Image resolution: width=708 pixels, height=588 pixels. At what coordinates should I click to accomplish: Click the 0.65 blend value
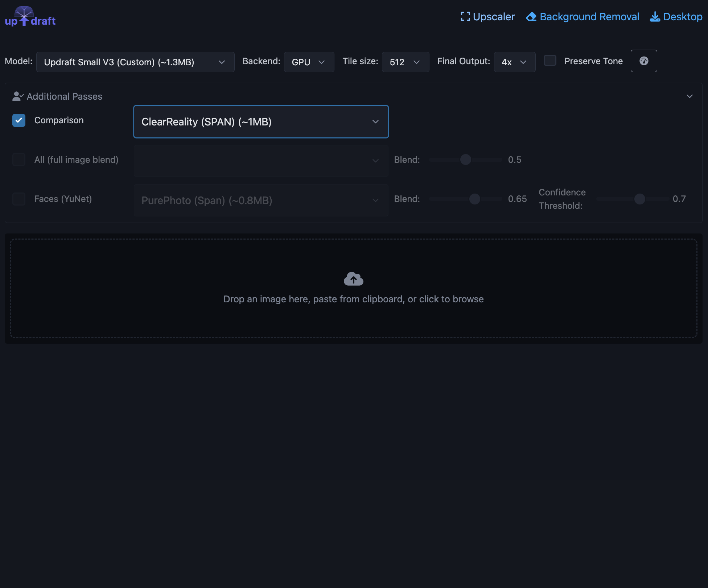pyautogui.click(x=517, y=199)
